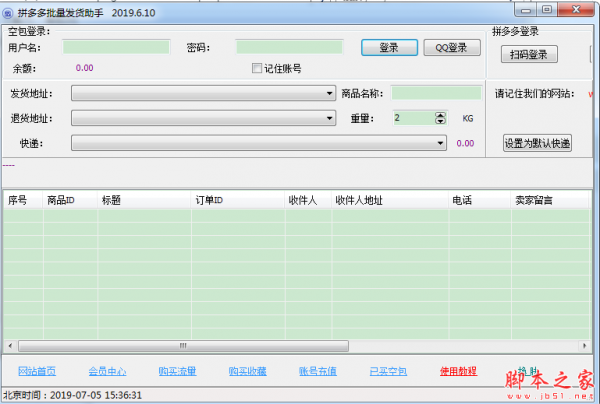Toggle the 记住账号 checkbox
Viewport: 600px width, 404px height.
point(257,68)
